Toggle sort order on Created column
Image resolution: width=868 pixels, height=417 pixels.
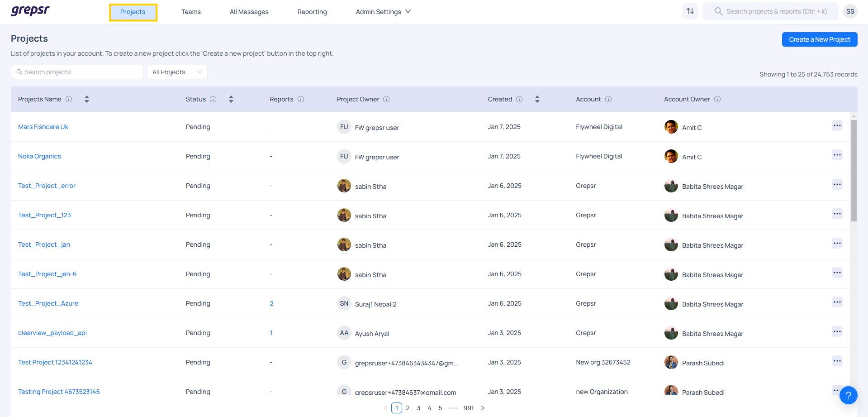[537, 99]
